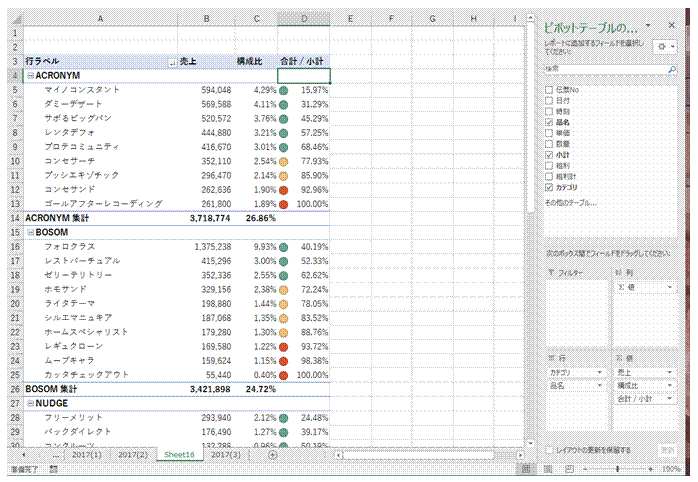
Task: Select column B header
Action: tap(206, 19)
